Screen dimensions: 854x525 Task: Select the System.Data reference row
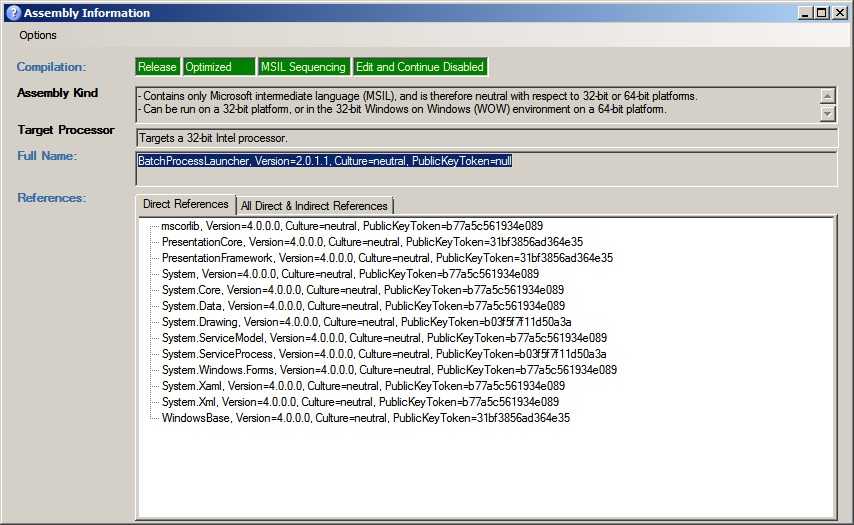363,306
